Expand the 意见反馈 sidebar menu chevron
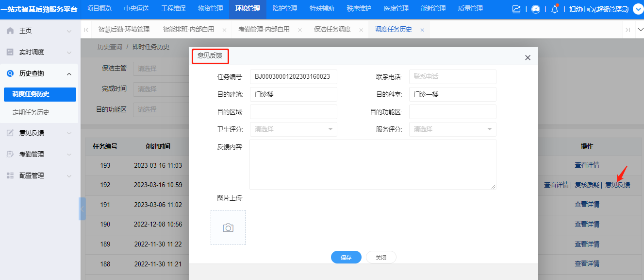This screenshot has height=280, width=644. point(69,133)
